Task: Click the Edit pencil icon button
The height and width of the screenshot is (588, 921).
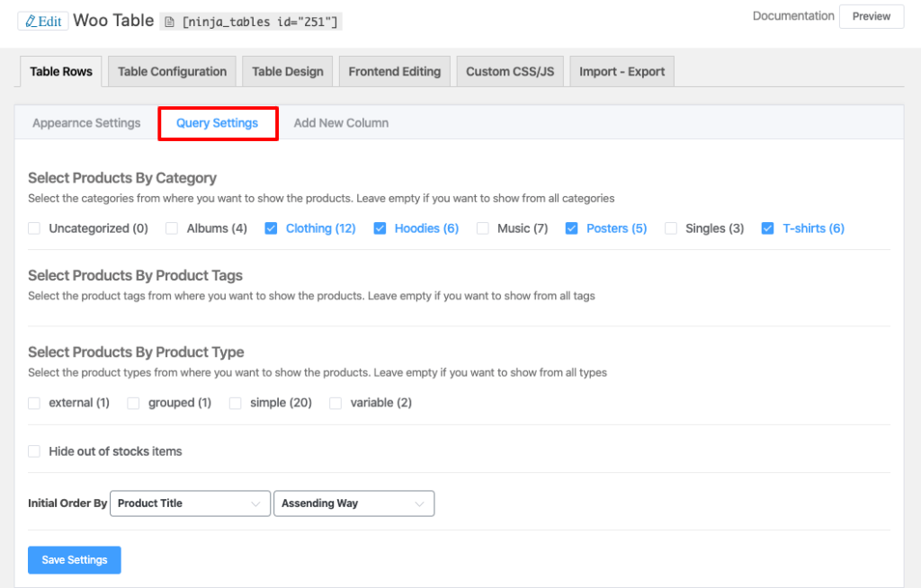Action: coord(43,21)
